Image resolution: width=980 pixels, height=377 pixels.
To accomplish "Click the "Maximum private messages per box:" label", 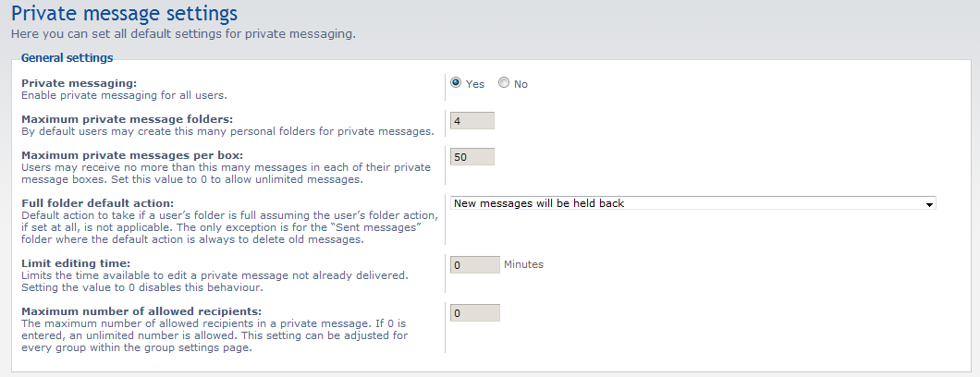I will tap(132, 155).
